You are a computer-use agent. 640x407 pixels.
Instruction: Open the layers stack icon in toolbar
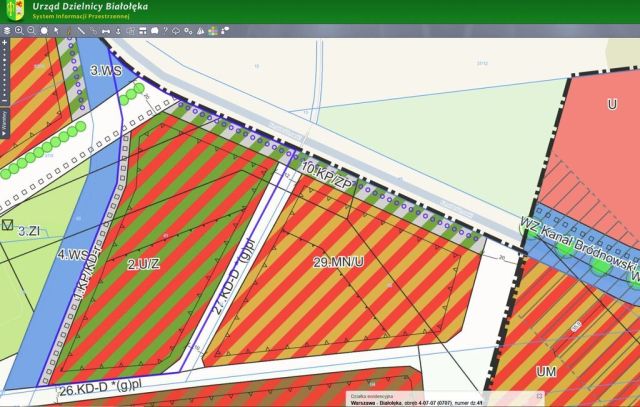coord(7,31)
